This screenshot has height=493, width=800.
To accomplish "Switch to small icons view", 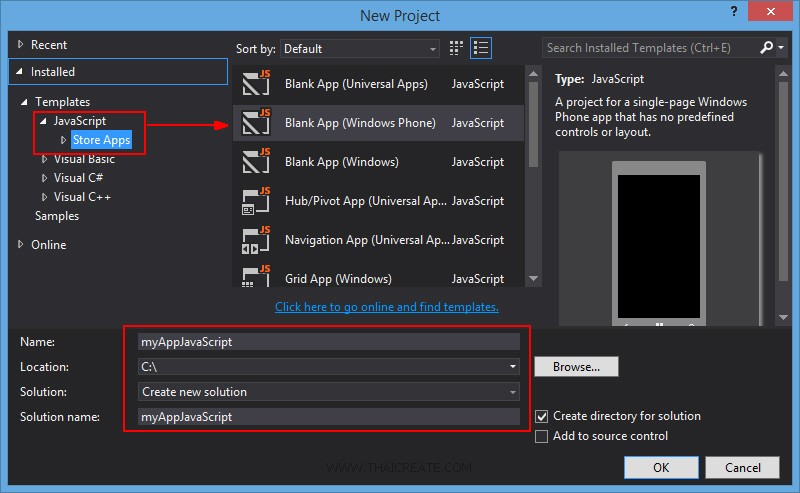I will click(x=457, y=48).
